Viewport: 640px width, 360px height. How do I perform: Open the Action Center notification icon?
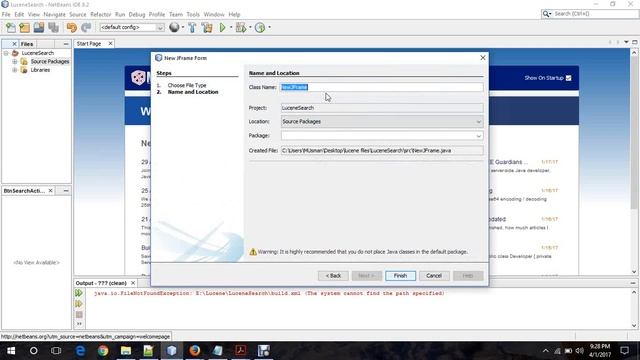[624, 351]
